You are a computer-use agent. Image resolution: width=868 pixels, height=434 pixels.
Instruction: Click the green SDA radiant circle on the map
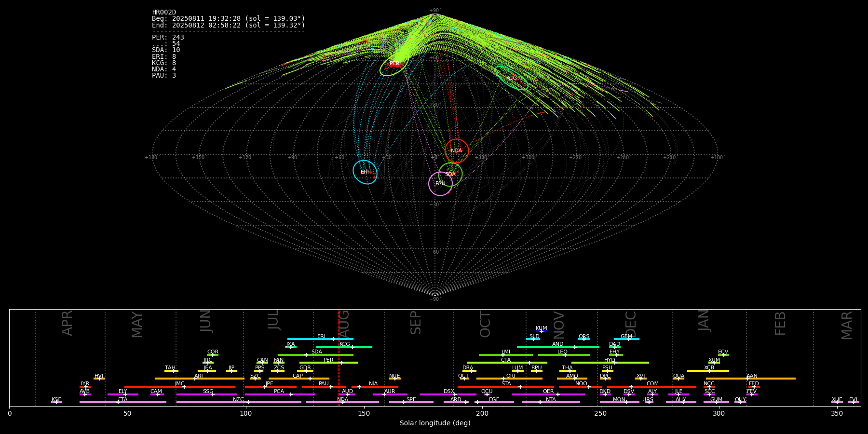[x=450, y=175]
